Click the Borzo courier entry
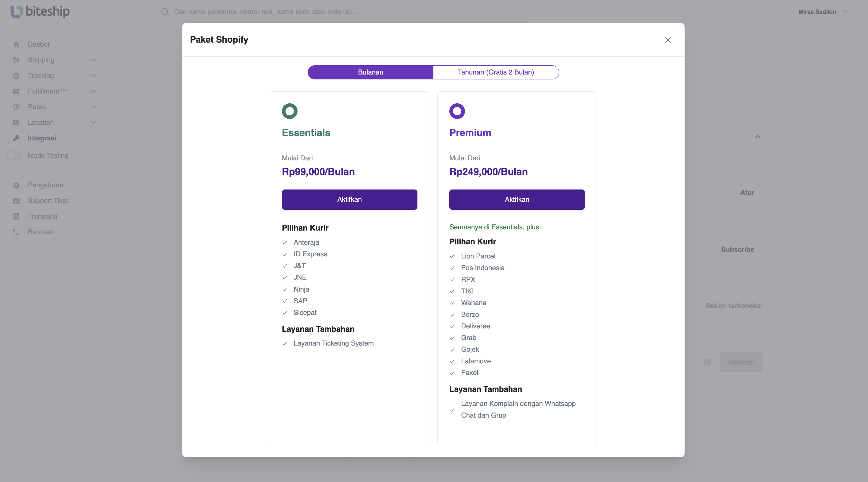868x482 pixels. tap(470, 314)
